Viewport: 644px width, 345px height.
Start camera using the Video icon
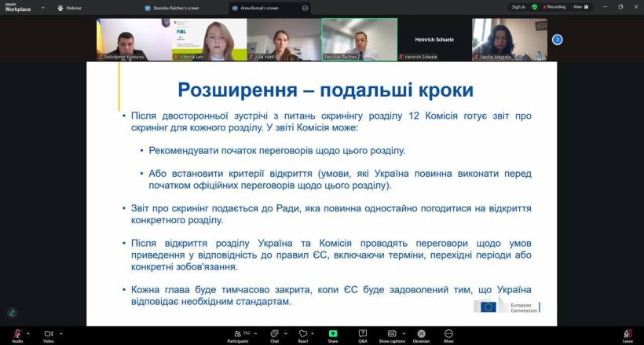pyautogui.click(x=48, y=334)
